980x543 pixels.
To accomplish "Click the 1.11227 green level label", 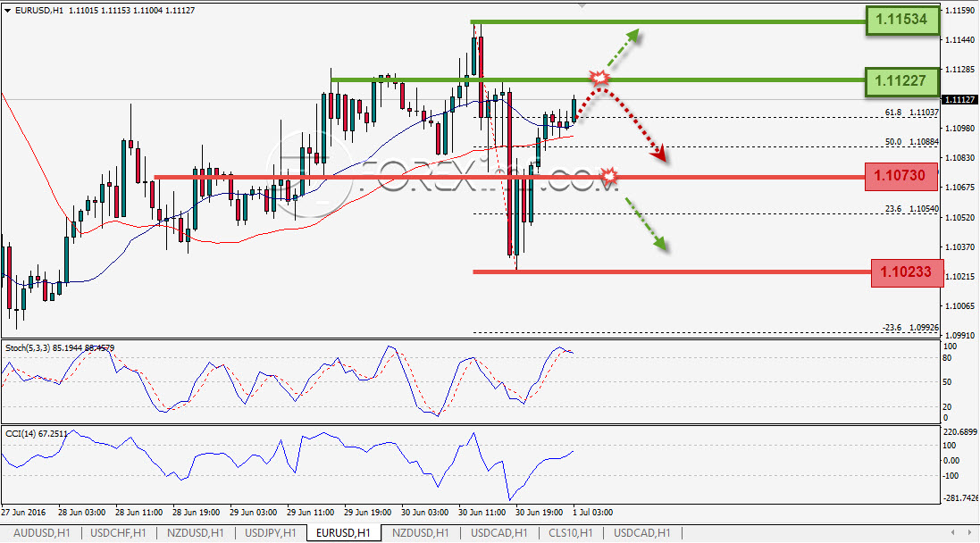I will 902,81.
